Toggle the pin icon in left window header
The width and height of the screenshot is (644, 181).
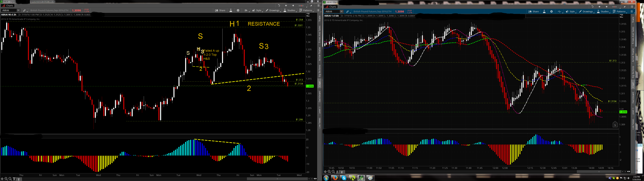tap(311, 6)
